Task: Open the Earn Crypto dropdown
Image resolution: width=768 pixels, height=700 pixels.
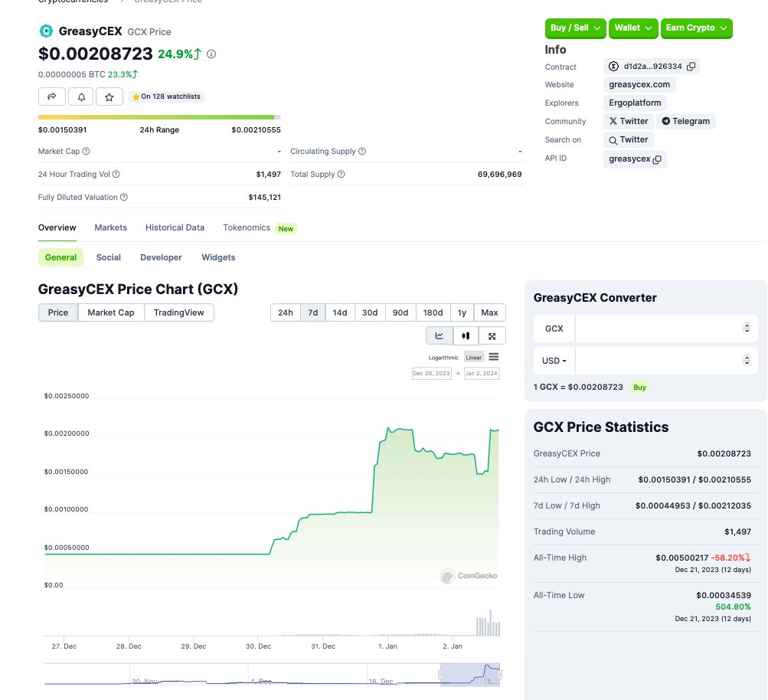Action: [x=697, y=28]
